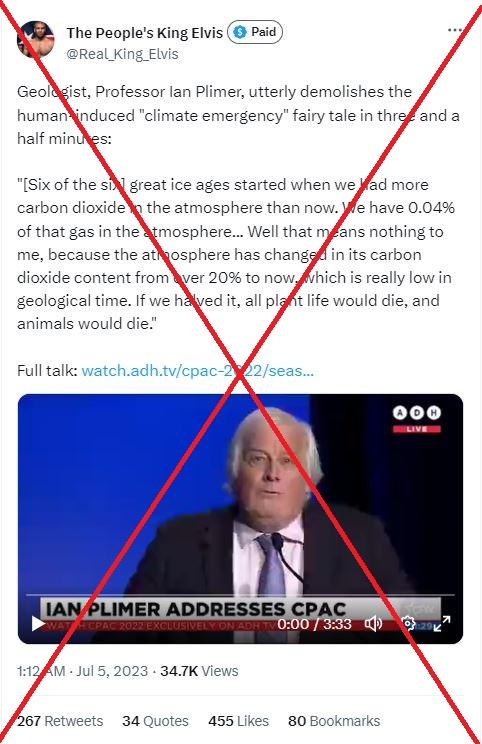Expand video to fullscreen
Viewport: 482px width, 744px height.
[442, 623]
